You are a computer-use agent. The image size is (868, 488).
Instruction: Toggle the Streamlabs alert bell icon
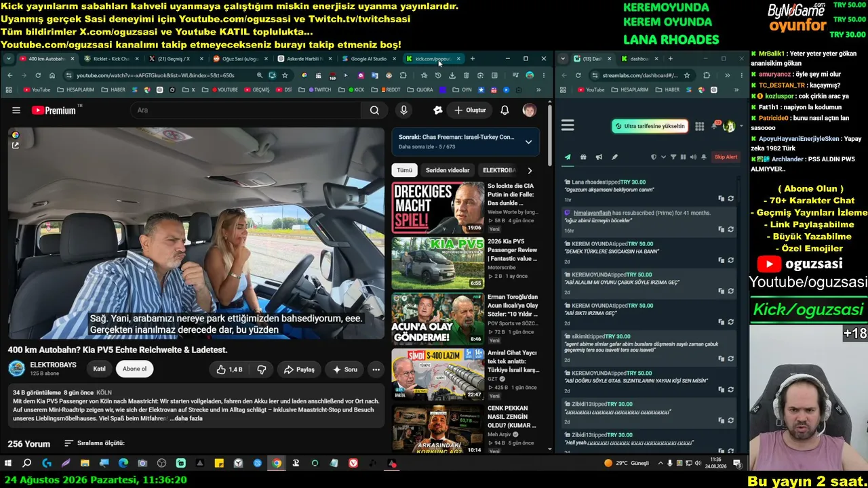[x=704, y=157]
